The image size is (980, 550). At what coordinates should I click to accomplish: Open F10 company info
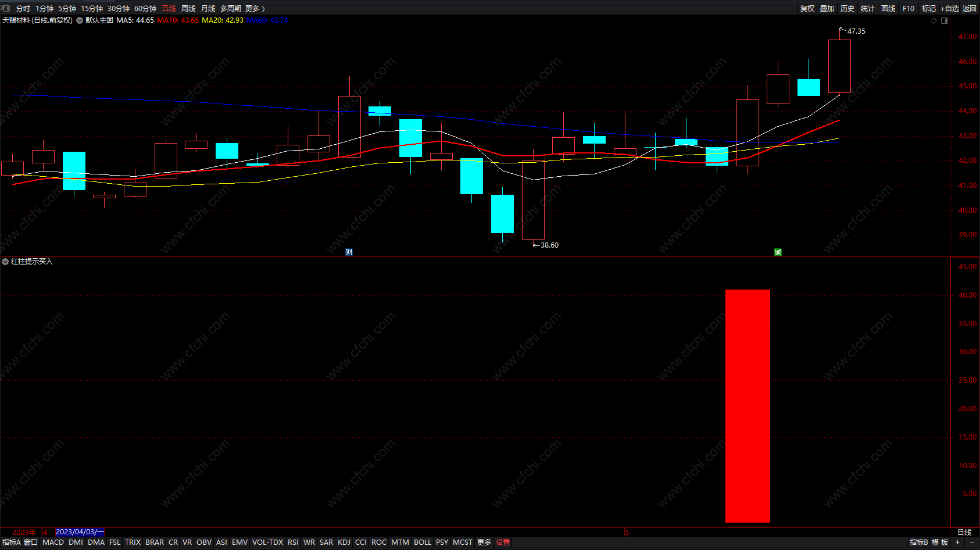click(909, 9)
